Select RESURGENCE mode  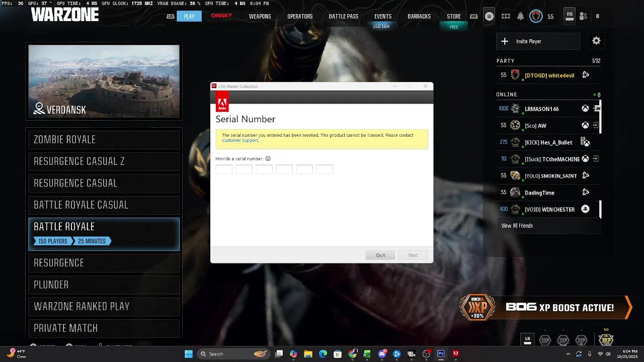click(x=104, y=263)
